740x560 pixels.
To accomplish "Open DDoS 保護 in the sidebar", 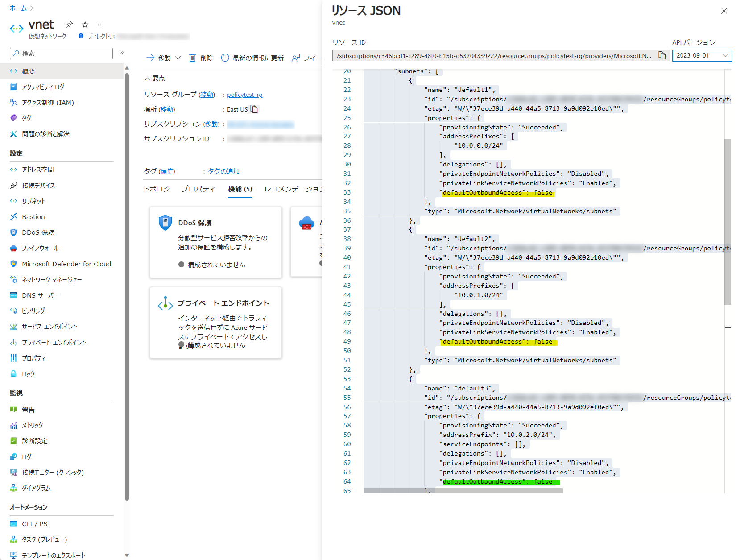I will [38, 232].
